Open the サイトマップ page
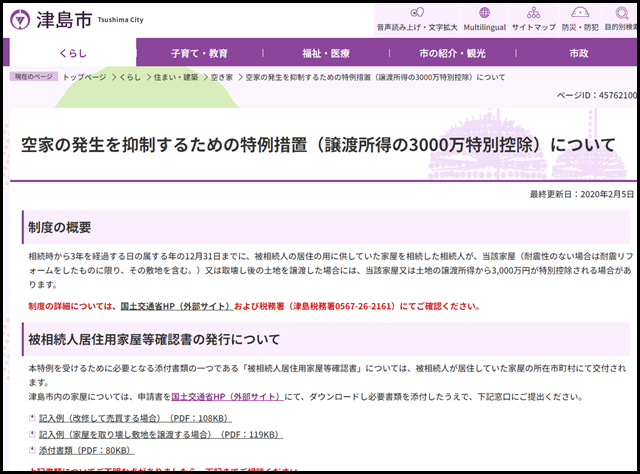This screenshot has width=640, height=474. (533, 20)
